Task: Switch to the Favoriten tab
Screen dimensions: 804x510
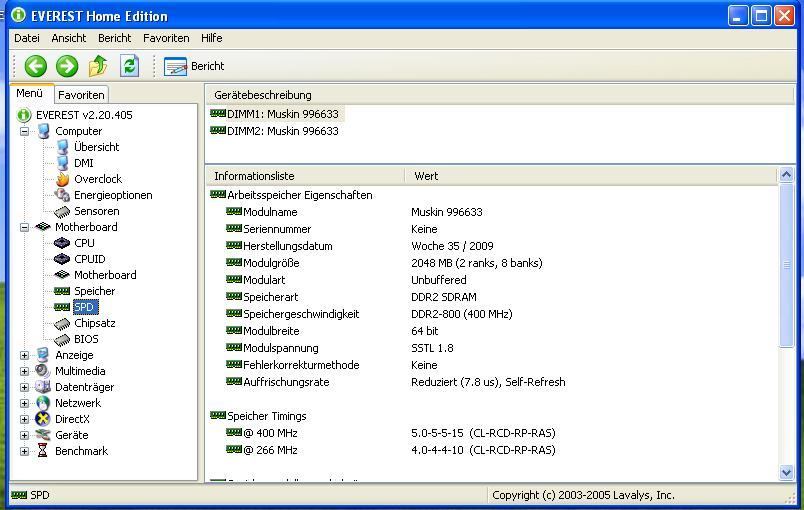Action: tap(81, 95)
